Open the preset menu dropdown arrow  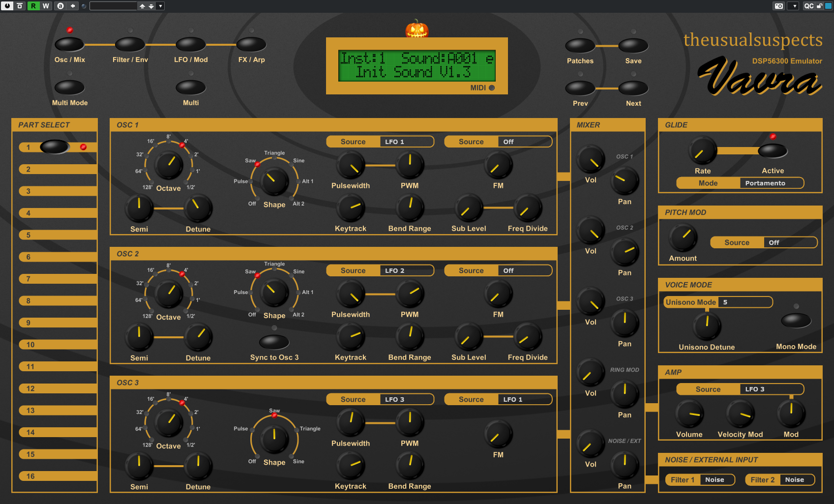tap(160, 6)
